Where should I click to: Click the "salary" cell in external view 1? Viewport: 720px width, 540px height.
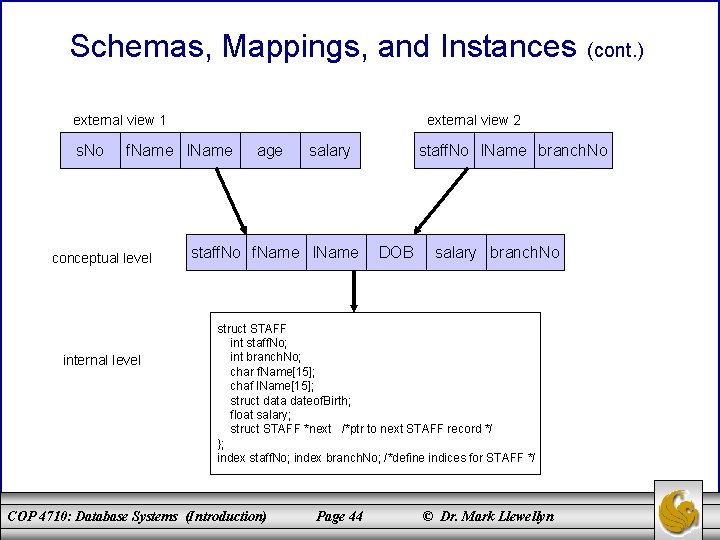click(331, 151)
